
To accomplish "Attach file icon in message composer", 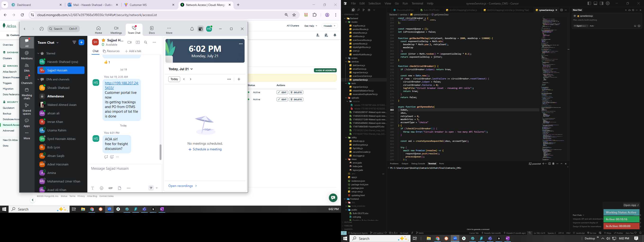I will pos(120,188).
